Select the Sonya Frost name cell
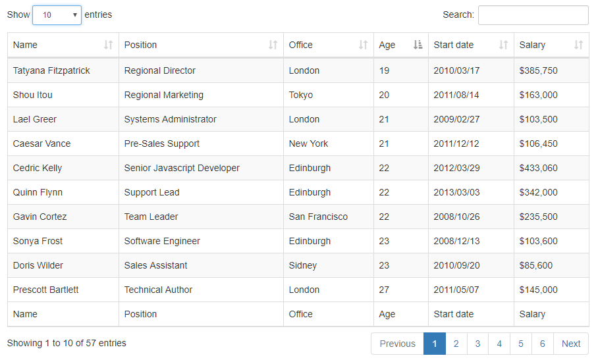 [63, 242]
